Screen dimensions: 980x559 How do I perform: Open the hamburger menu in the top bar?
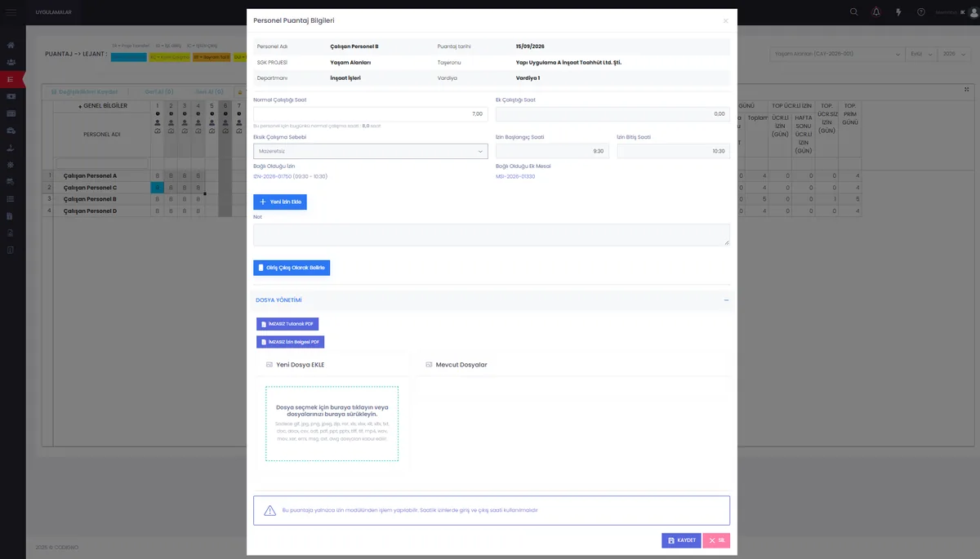click(x=11, y=12)
